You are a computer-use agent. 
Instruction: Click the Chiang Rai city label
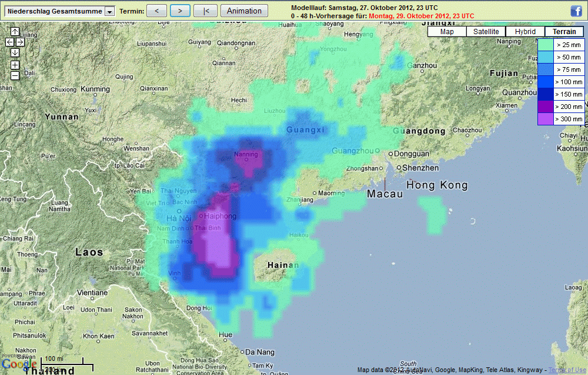(18, 238)
